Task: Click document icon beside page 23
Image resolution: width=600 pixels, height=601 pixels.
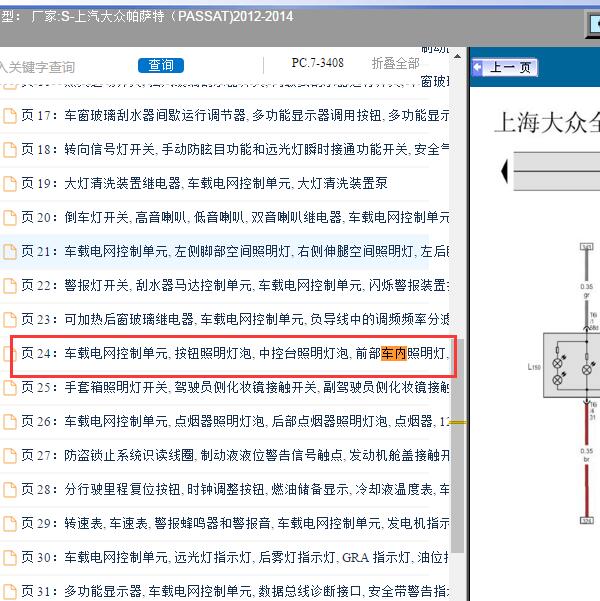Action: pos(10,320)
